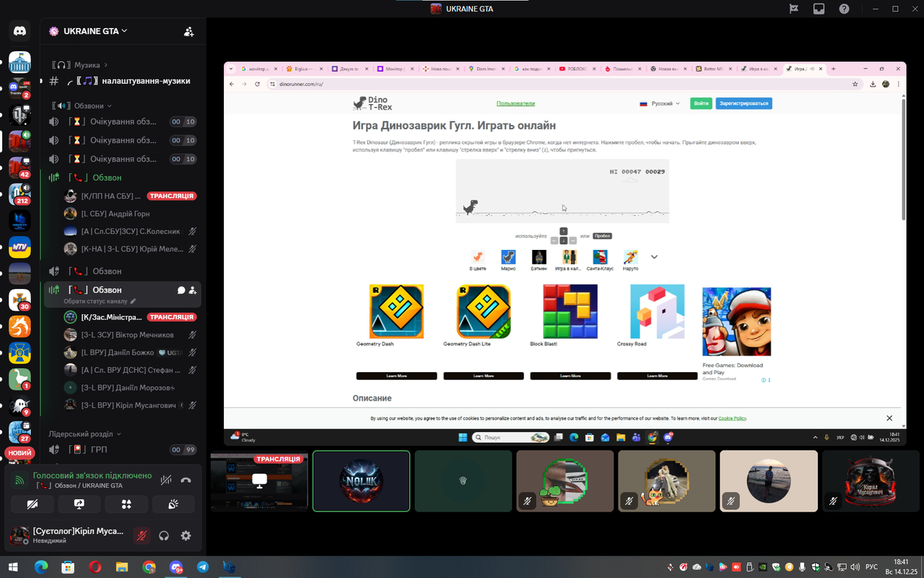Click the Пошук search box in streamed taskbar
Viewport: 924px width, 578px height.
[x=510, y=437]
